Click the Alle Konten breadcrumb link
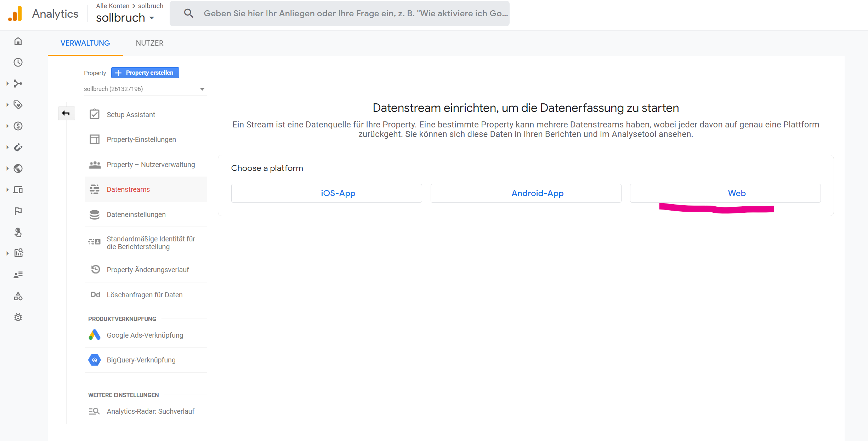 click(113, 6)
